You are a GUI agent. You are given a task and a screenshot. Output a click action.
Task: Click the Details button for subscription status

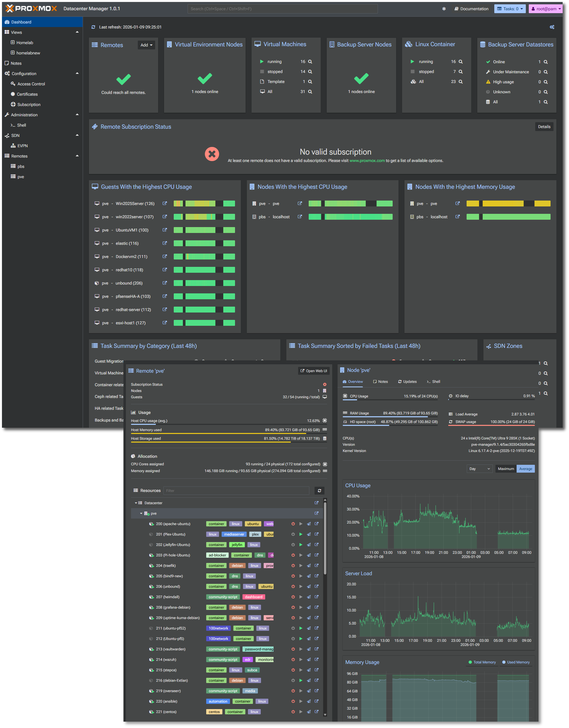point(544,127)
